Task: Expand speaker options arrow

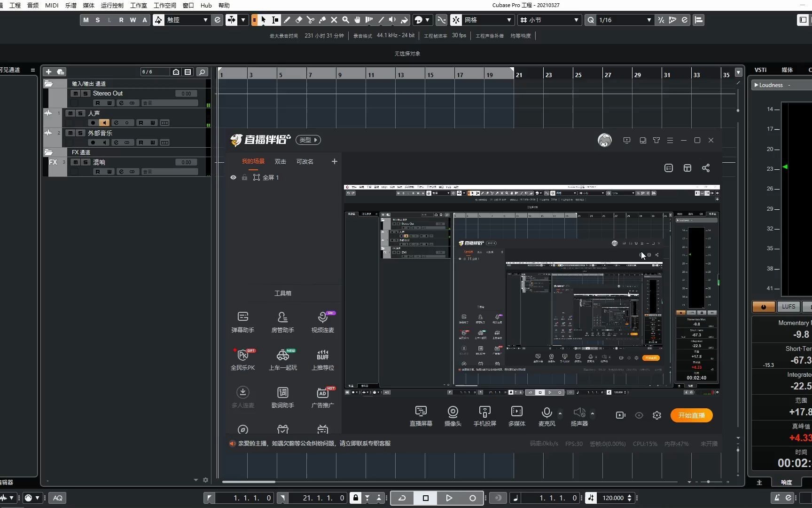Action: pos(592,413)
